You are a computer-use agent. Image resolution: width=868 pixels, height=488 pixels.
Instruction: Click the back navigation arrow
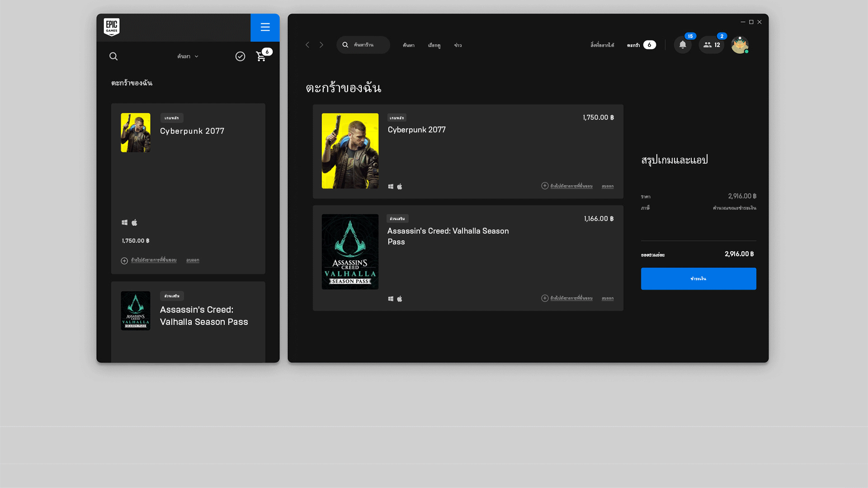tap(308, 45)
